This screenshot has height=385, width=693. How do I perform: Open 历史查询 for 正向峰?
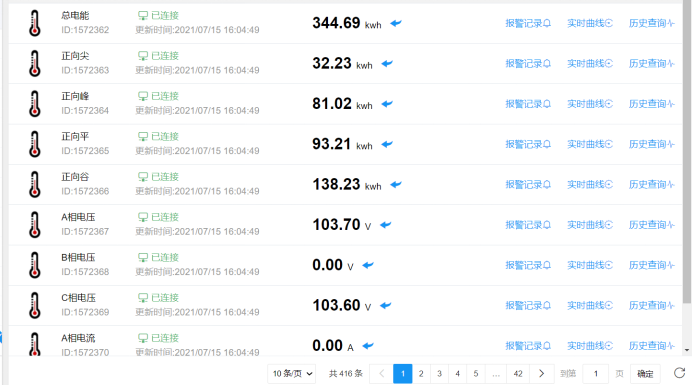coord(652,104)
